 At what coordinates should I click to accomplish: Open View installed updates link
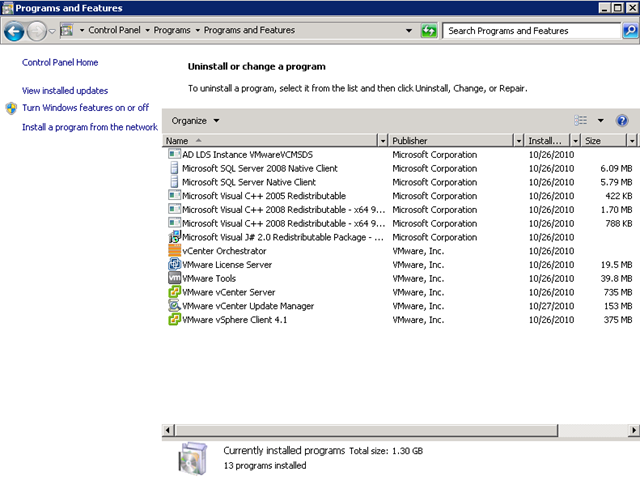[65, 91]
